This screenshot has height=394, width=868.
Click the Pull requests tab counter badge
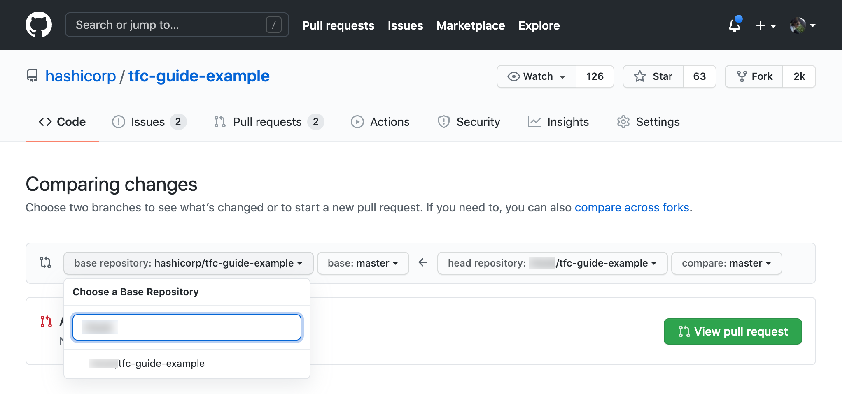[315, 122]
